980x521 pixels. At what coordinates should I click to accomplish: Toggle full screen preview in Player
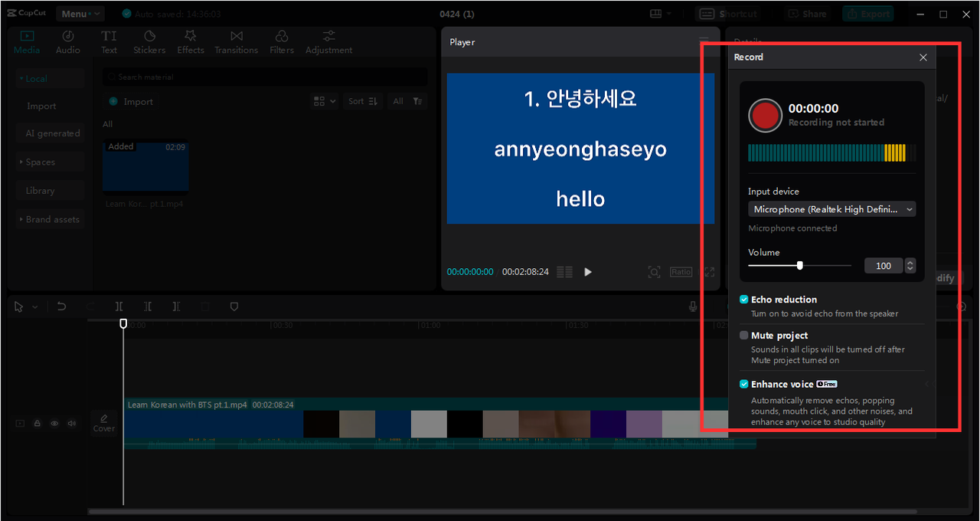tap(709, 272)
